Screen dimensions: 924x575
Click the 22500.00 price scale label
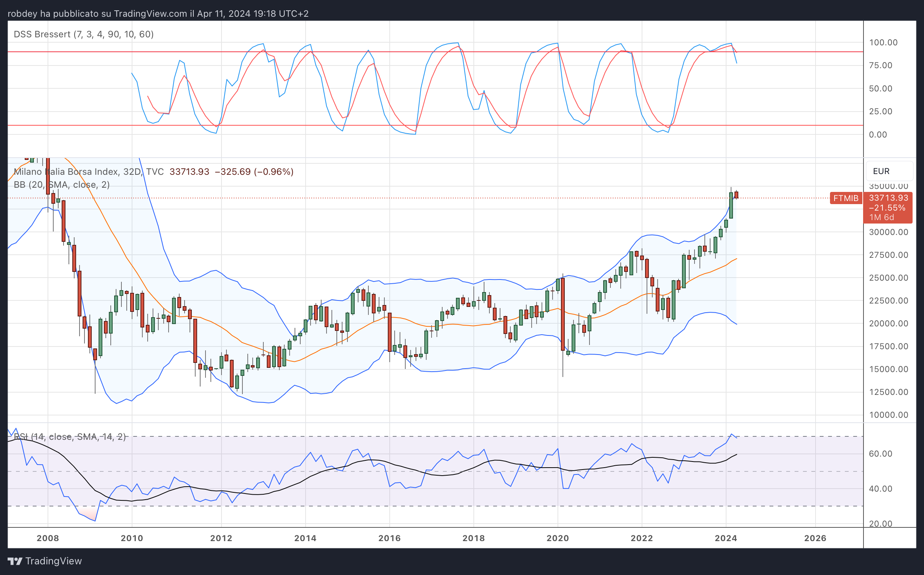tap(889, 300)
